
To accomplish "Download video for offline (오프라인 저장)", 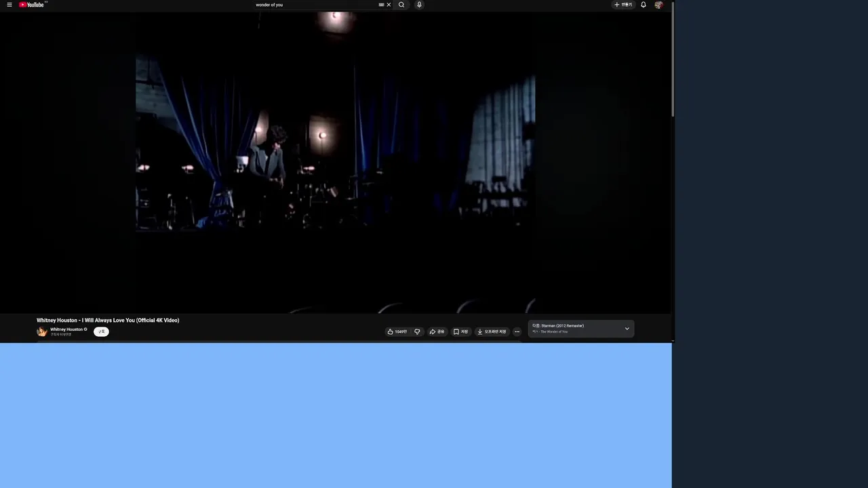I will 492,331.
